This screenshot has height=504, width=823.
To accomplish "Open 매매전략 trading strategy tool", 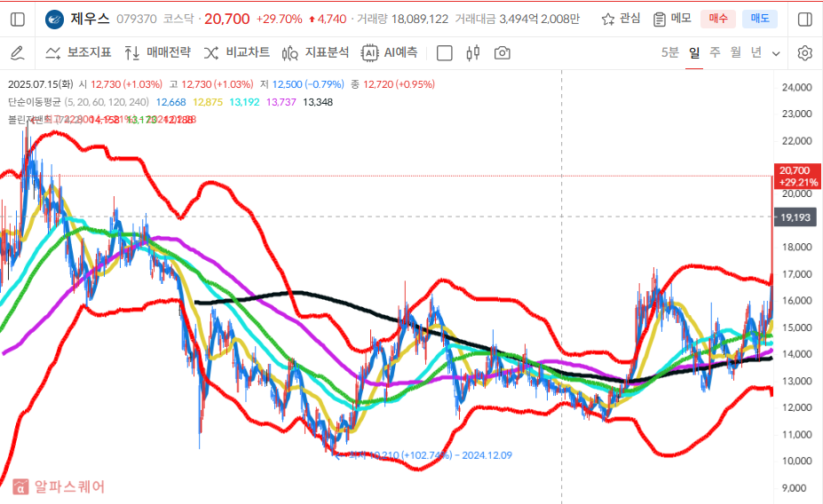I will click(157, 53).
